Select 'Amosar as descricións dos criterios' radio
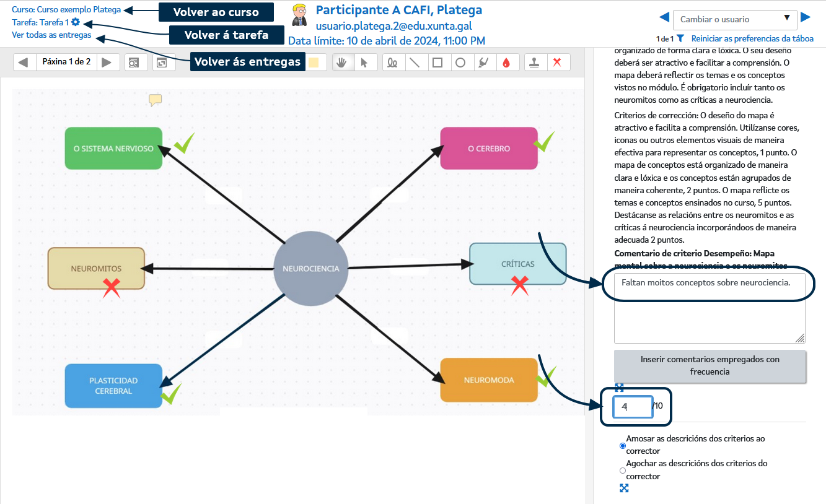The height and width of the screenshot is (504, 826). [623, 446]
